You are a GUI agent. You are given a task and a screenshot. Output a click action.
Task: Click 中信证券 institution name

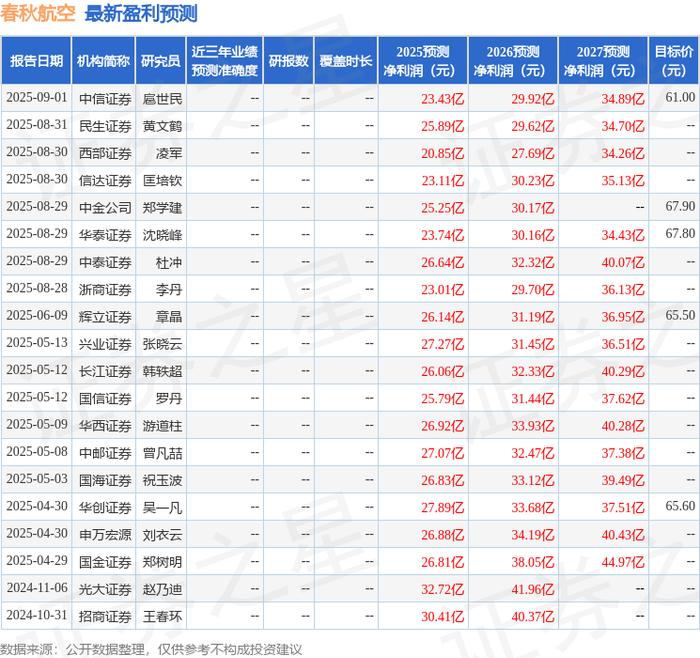point(105,99)
